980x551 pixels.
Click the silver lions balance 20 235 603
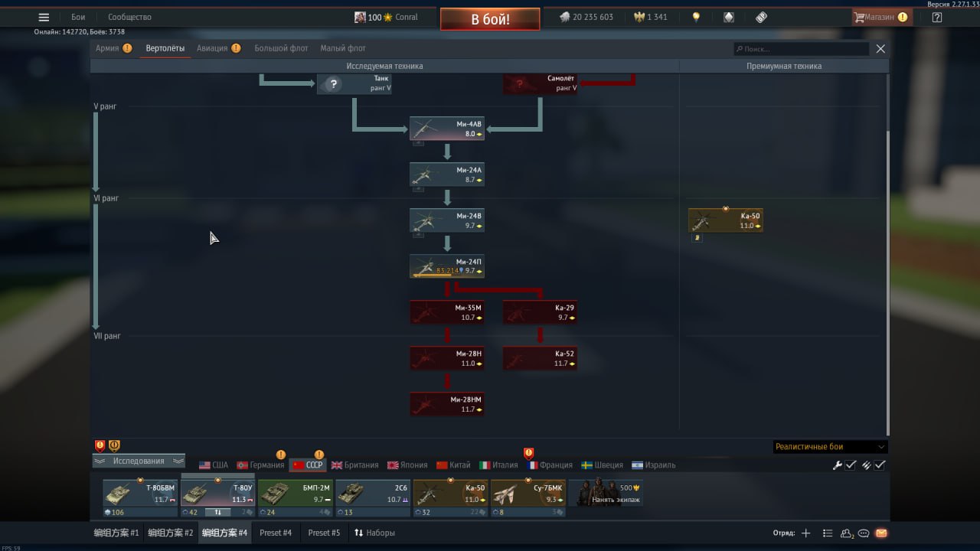[x=586, y=17]
